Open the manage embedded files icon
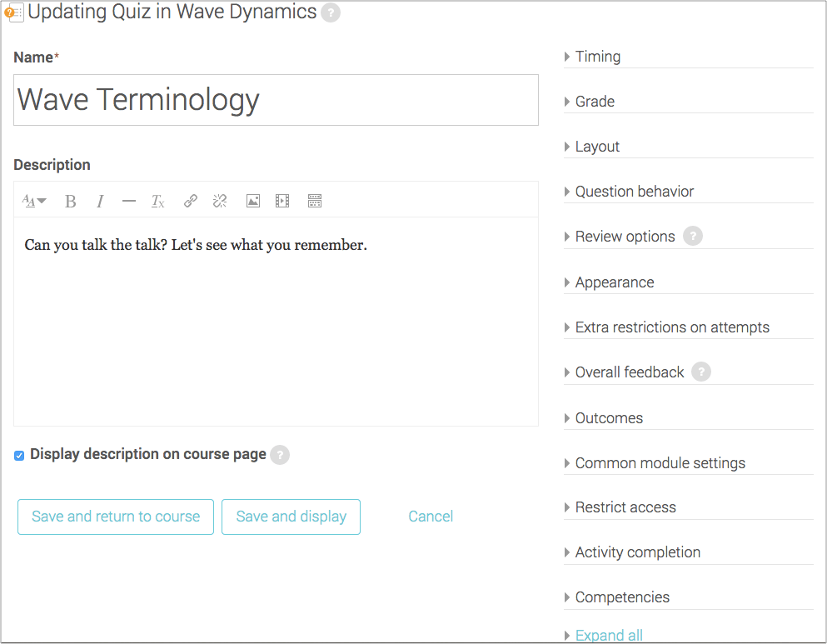 314,200
